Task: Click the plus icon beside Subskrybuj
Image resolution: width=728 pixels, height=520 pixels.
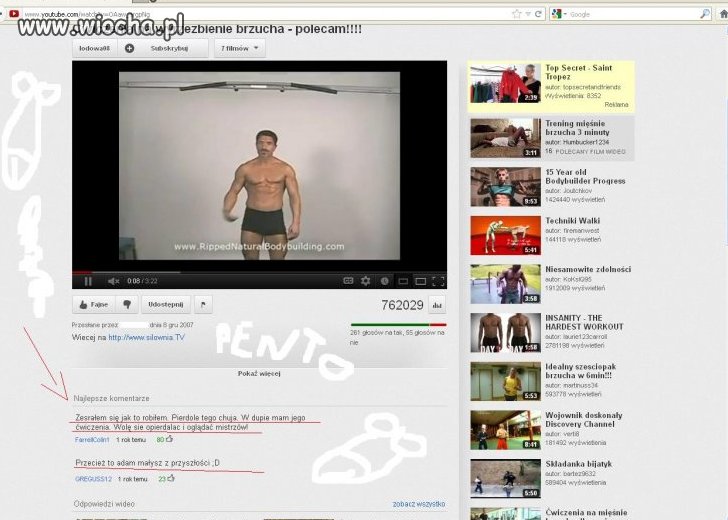Action: tap(130, 48)
